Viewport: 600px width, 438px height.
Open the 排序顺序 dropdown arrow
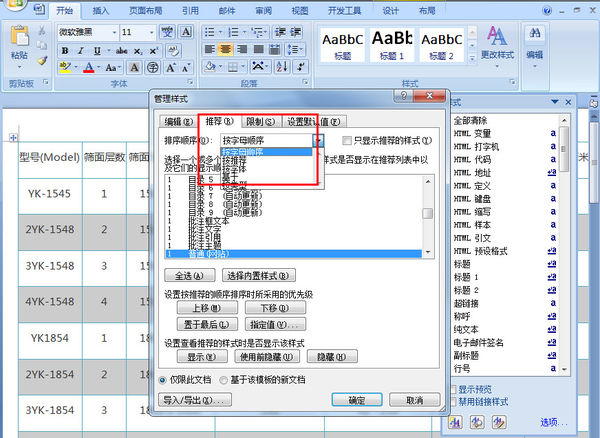(318, 140)
